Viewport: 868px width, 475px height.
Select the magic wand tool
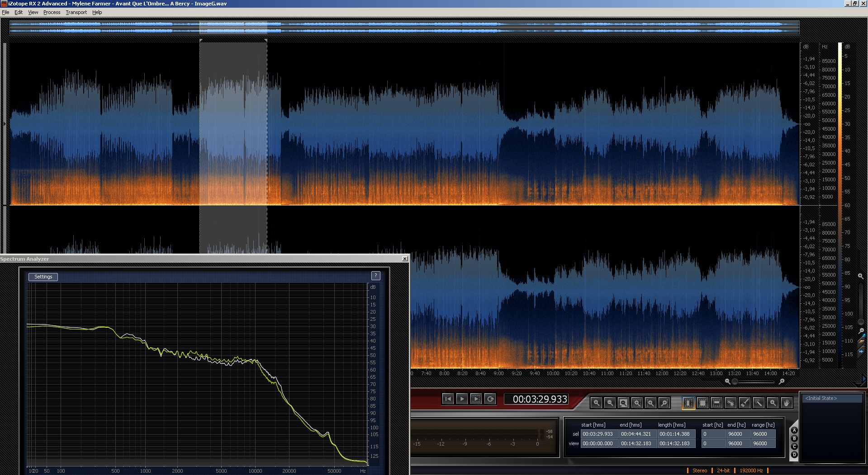click(759, 402)
